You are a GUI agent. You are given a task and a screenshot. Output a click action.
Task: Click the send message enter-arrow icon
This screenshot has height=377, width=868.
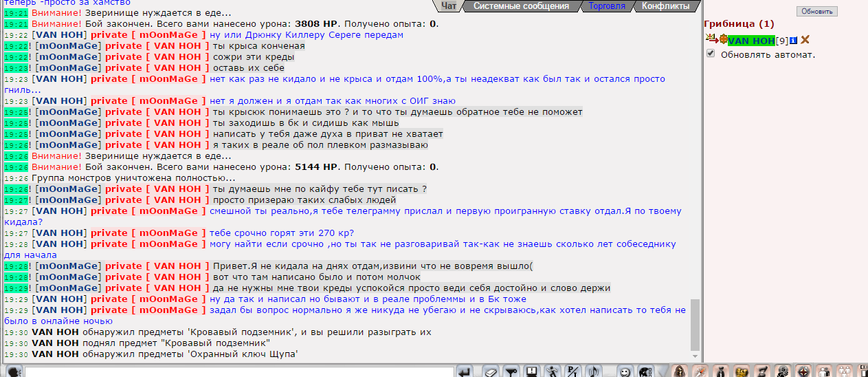[465, 371]
